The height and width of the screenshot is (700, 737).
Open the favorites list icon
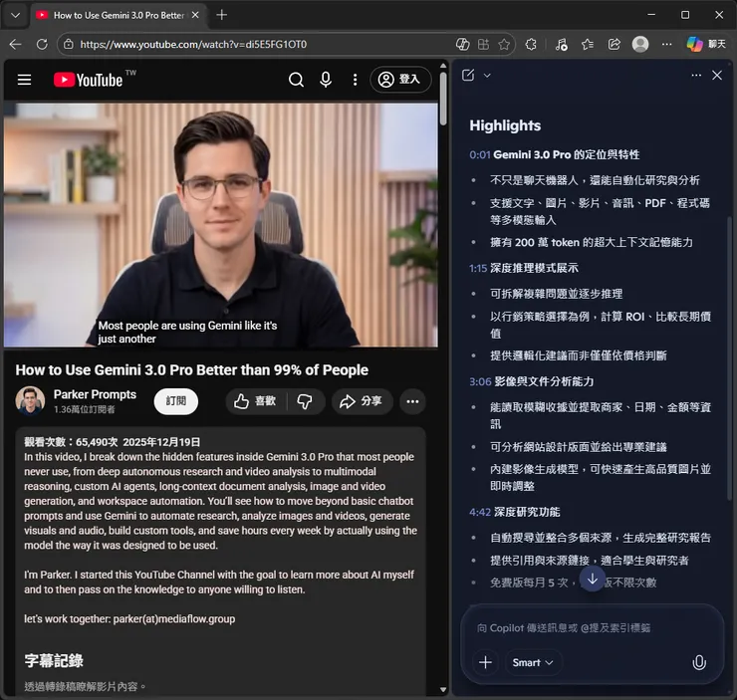[588, 44]
